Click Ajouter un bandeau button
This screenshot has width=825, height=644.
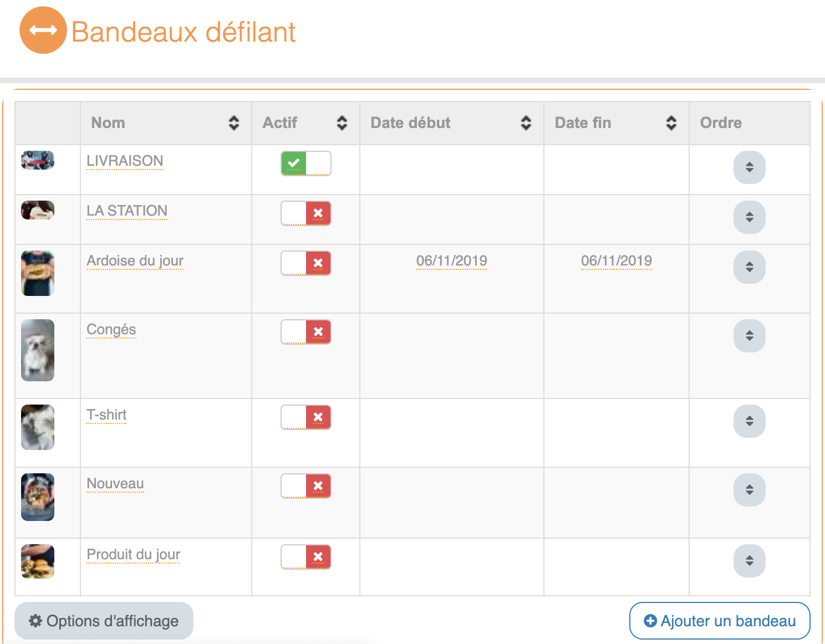coord(720,621)
